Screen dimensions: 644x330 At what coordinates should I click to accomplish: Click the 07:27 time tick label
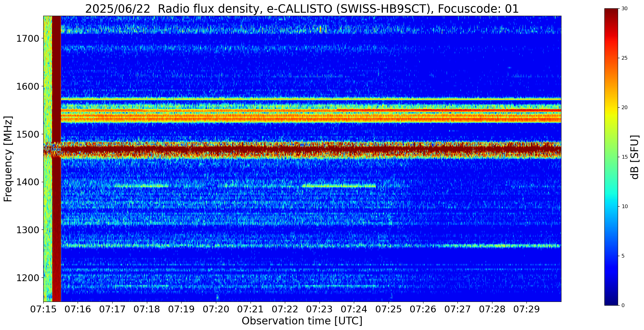(x=457, y=309)
